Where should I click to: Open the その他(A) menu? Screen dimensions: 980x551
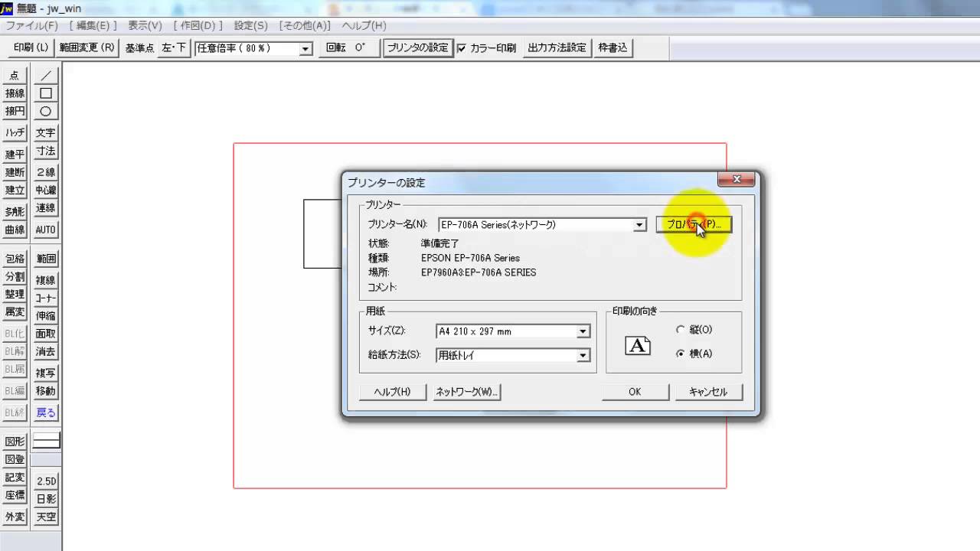click(x=305, y=25)
